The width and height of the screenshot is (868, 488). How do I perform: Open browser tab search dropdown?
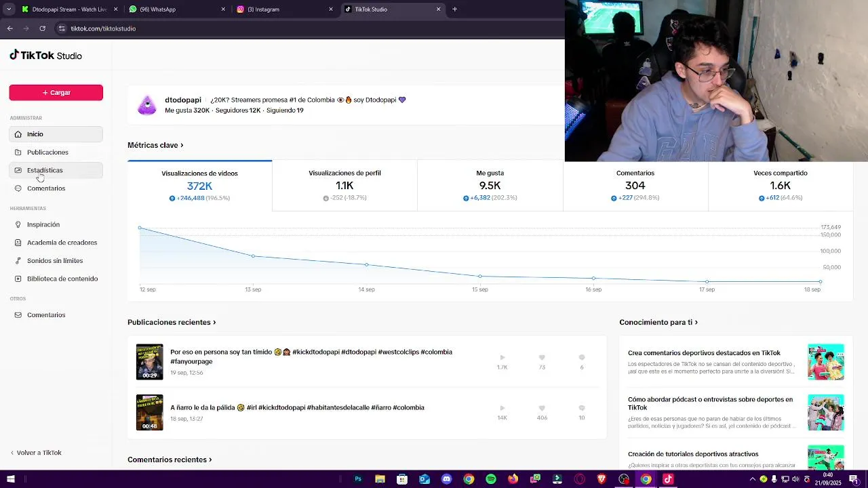click(9, 9)
